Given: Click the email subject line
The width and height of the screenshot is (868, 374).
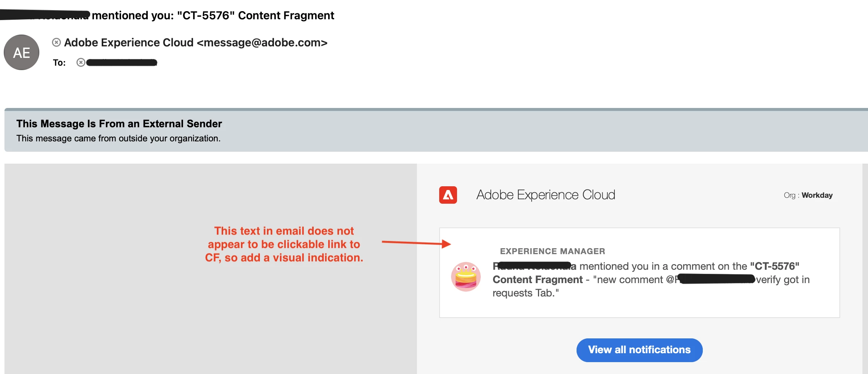Looking at the screenshot, I should pyautogui.click(x=167, y=15).
